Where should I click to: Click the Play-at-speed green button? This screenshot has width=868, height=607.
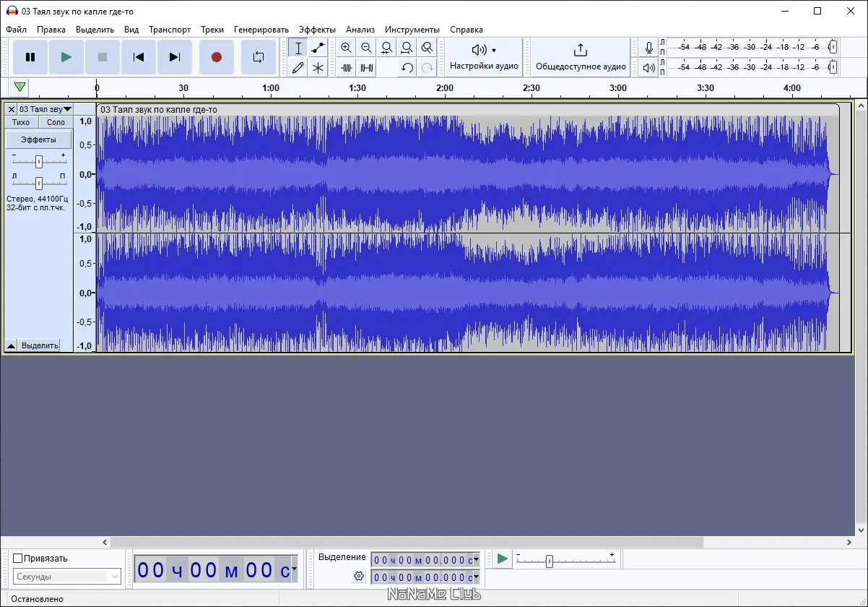point(502,559)
